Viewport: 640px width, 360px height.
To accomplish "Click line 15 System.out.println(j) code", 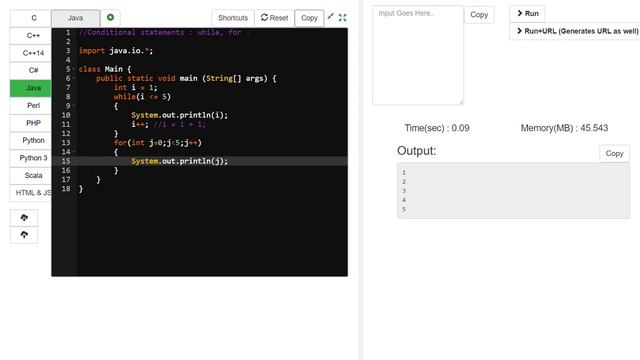I will 179,161.
